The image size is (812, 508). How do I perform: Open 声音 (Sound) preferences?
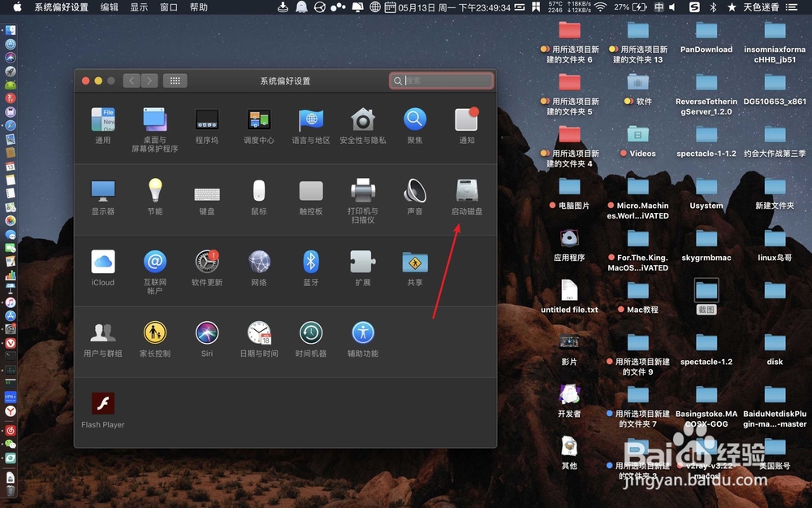pyautogui.click(x=415, y=190)
